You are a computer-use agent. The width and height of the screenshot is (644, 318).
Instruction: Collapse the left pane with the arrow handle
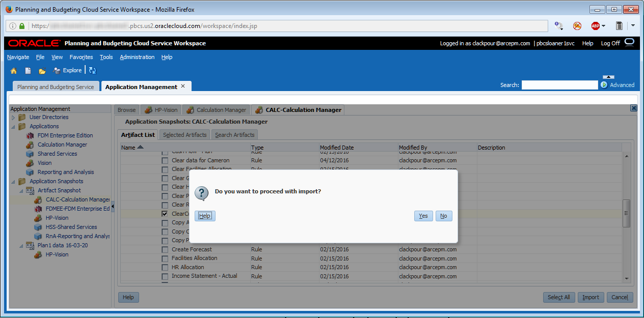(113, 206)
